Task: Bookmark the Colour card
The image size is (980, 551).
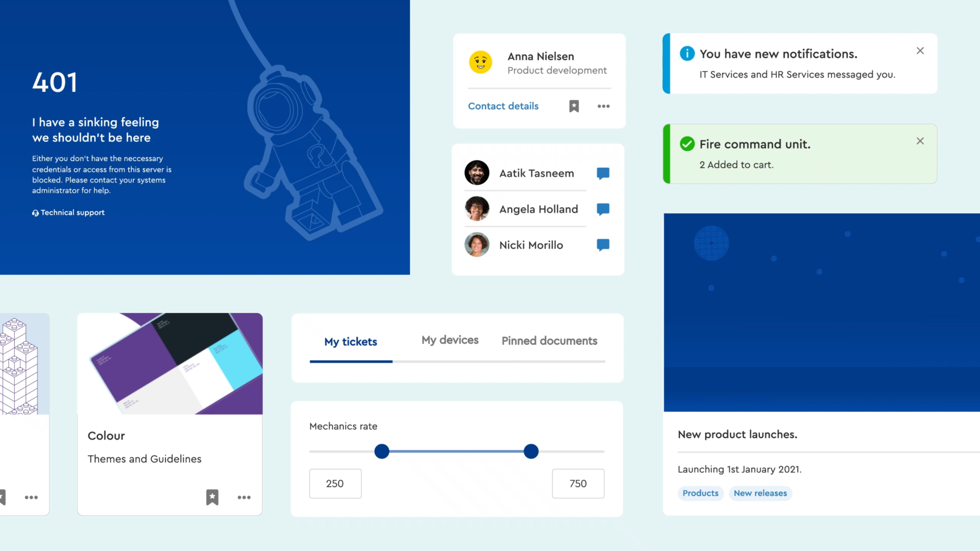Action: [x=212, y=497]
